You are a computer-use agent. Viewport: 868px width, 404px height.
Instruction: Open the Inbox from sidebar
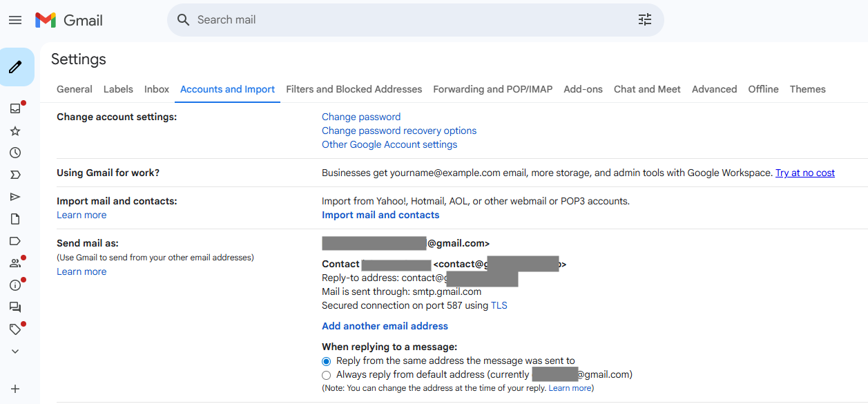tap(15, 108)
